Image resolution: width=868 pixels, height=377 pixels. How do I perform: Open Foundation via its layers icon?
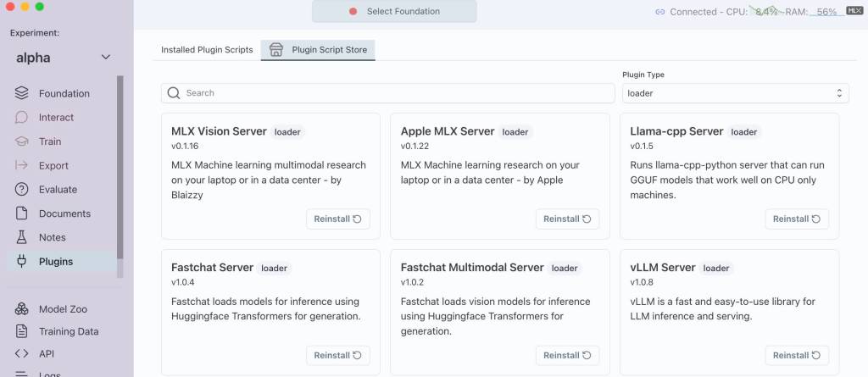tap(22, 93)
